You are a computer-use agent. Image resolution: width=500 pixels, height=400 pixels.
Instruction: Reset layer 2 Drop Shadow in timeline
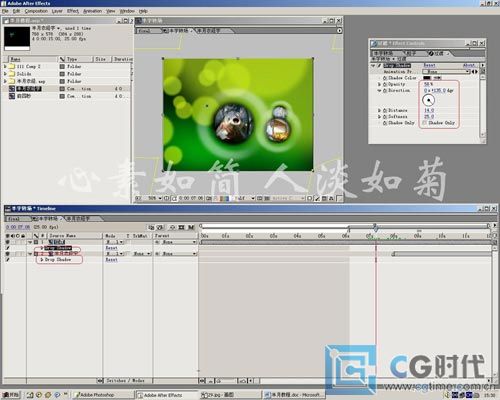(x=111, y=260)
